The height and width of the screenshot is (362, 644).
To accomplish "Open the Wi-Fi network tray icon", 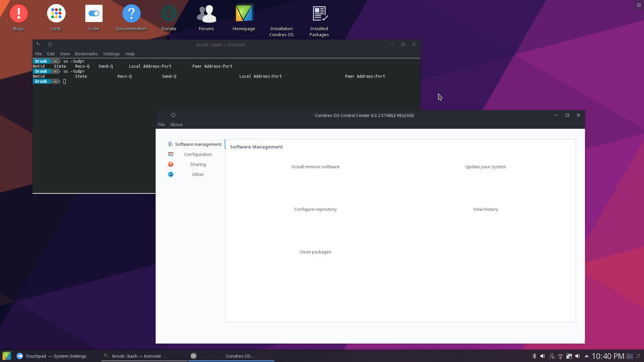I will [x=560, y=356].
